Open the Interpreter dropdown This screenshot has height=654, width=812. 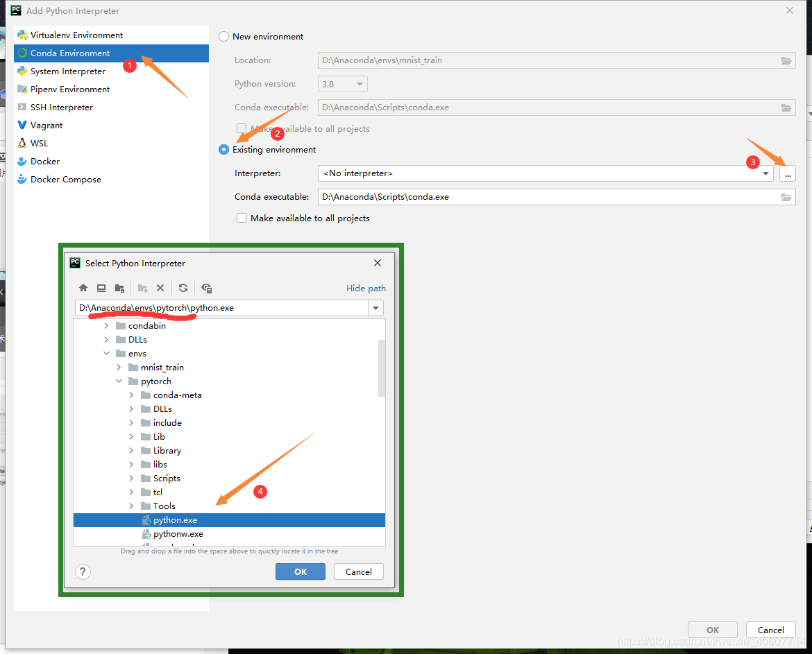(766, 173)
